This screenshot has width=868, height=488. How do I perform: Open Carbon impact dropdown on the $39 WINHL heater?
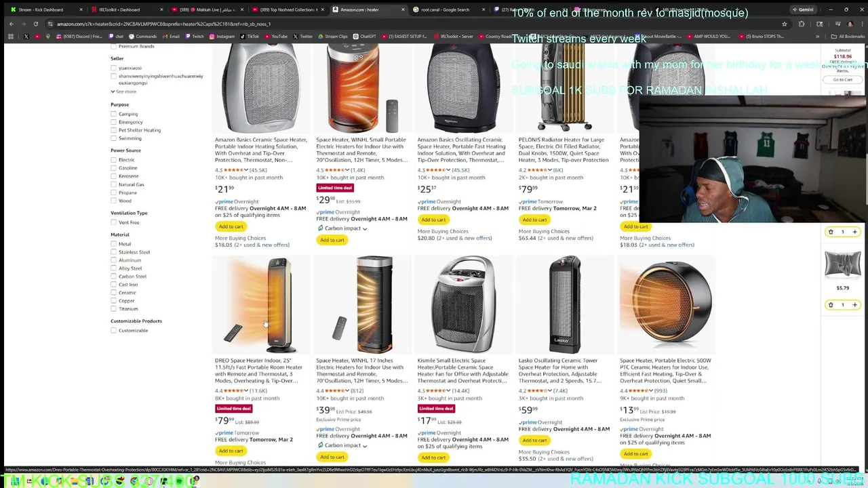[x=342, y=446]
